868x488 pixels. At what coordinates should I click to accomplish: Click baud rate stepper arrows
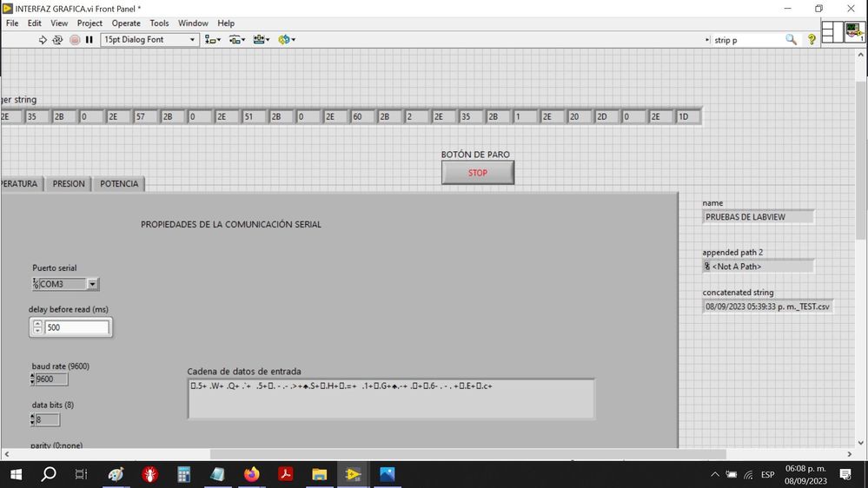32,379
